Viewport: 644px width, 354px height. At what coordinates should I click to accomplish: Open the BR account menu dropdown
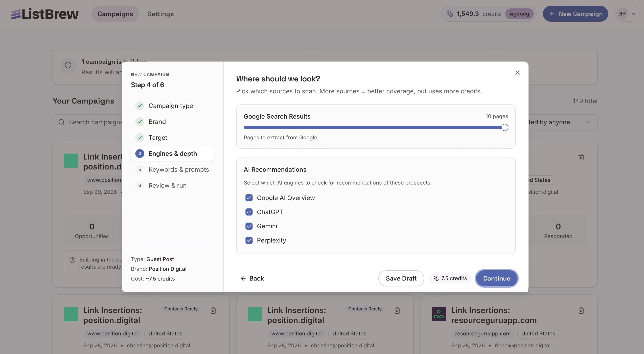click(627, 14)
